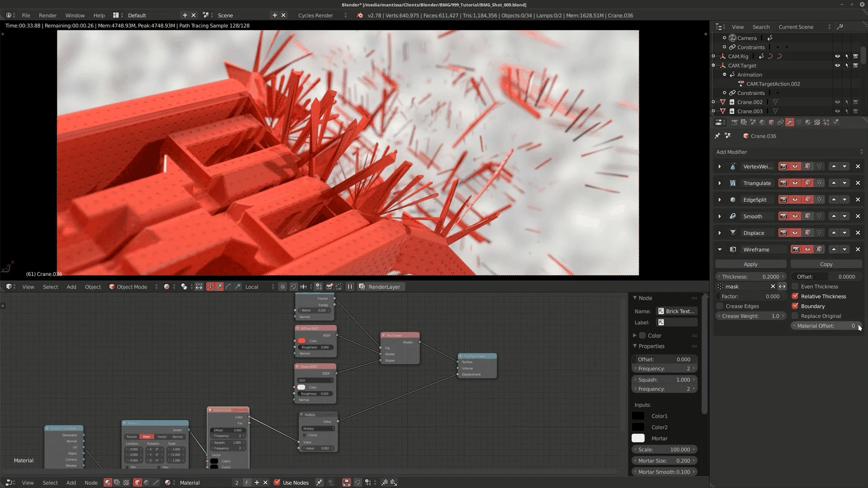Open 3D viewport Object menu
This screenshot has height=488, width=868.
tap(93, 286)
